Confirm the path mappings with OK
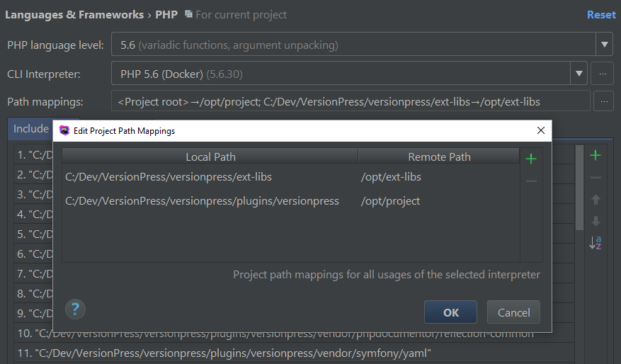Screen dimensions: 621x364 [x=450, y=312]
